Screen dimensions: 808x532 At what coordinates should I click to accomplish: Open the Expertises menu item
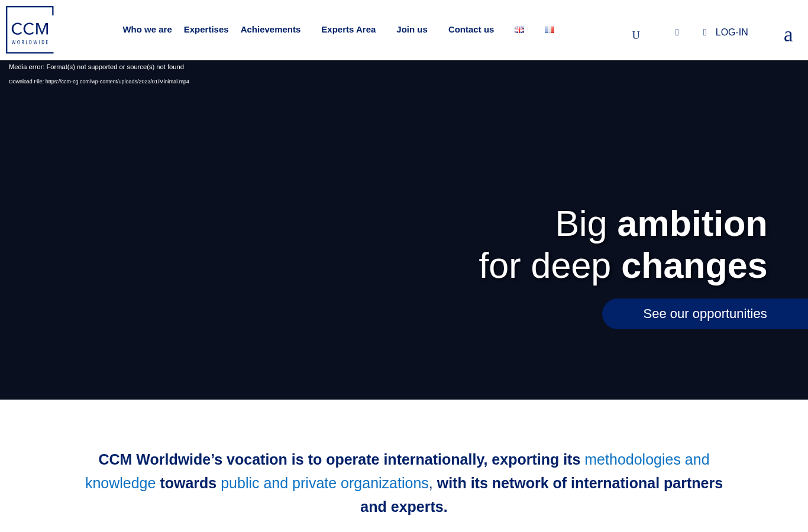[x=206, y=30]
